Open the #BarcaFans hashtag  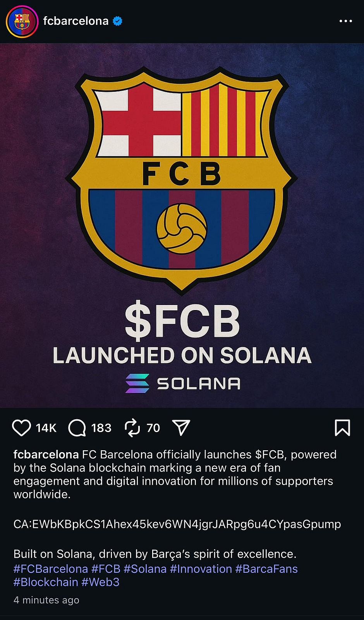(266, 568)
